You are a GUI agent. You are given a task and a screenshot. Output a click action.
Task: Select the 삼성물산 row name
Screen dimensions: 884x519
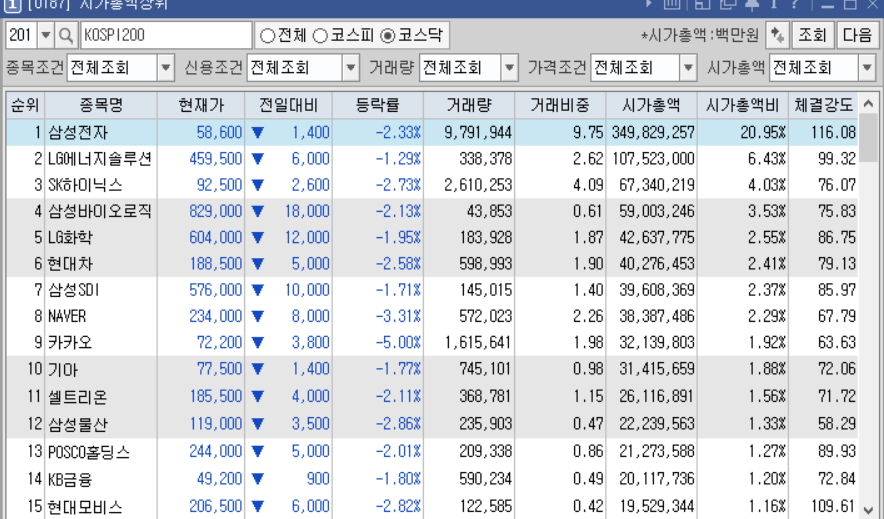pyautogui.click(x=77, y=424)
